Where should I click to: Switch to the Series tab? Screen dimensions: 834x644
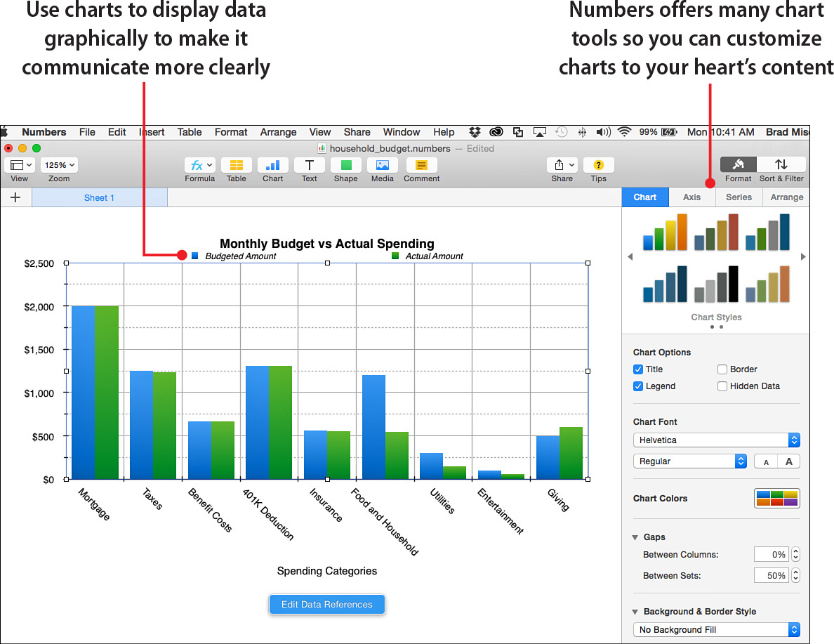(x=739, y=197)
